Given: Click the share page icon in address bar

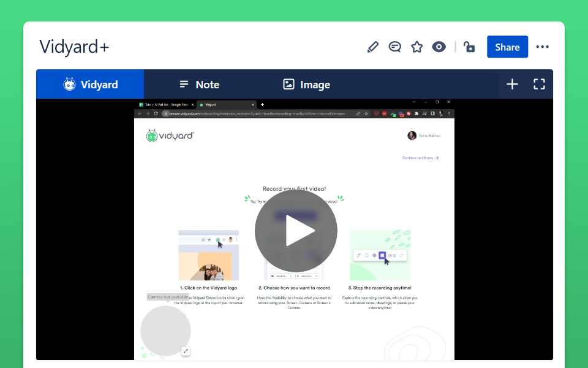Looking at the screenshot, I should (358, 113).
